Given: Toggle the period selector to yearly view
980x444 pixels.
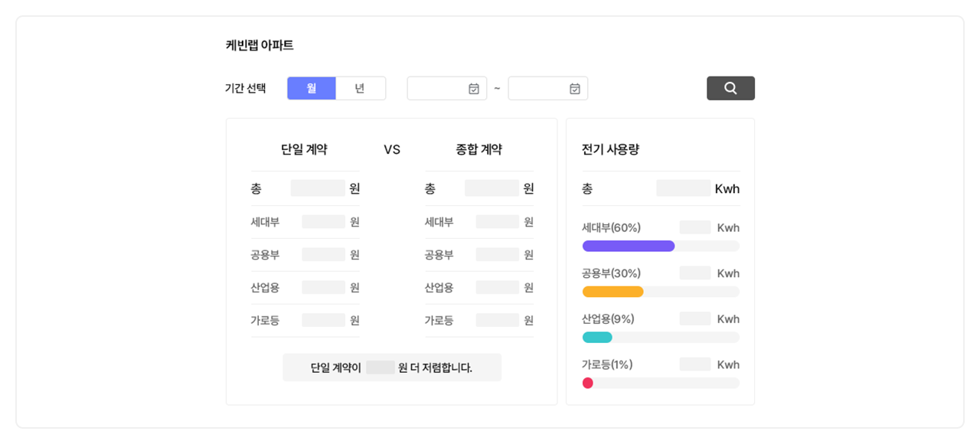Looking at the screenshot, I should coord(361,87).
